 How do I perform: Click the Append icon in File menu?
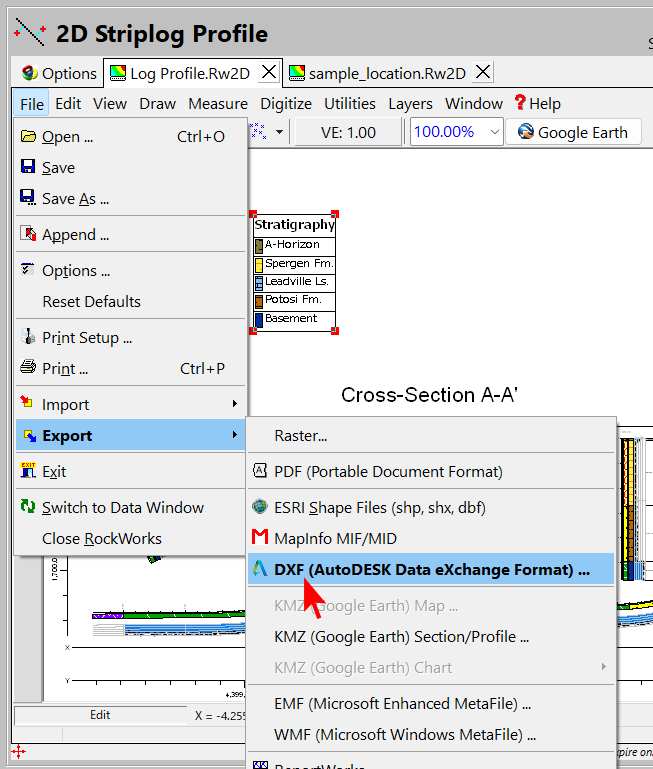(28, 234)
